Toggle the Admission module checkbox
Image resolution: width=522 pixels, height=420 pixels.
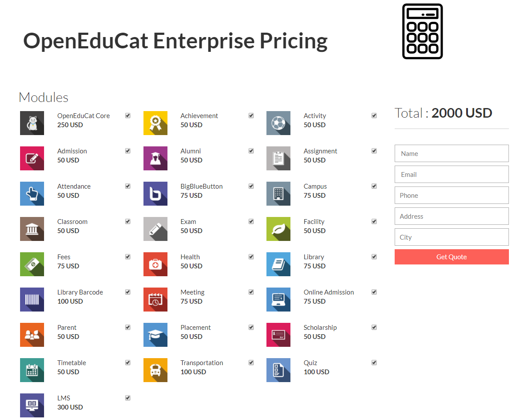pyautogui.click(x=128, y=151)
